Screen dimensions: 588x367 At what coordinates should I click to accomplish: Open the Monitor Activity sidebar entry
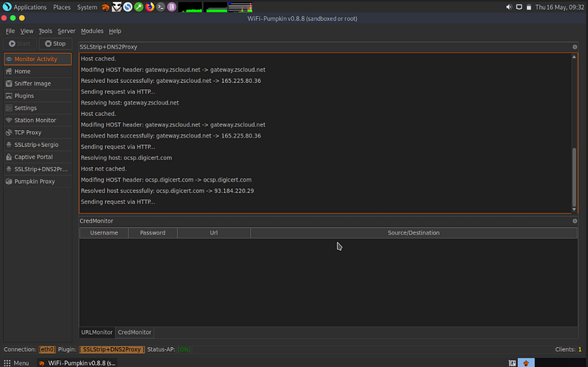pos(37,59)
